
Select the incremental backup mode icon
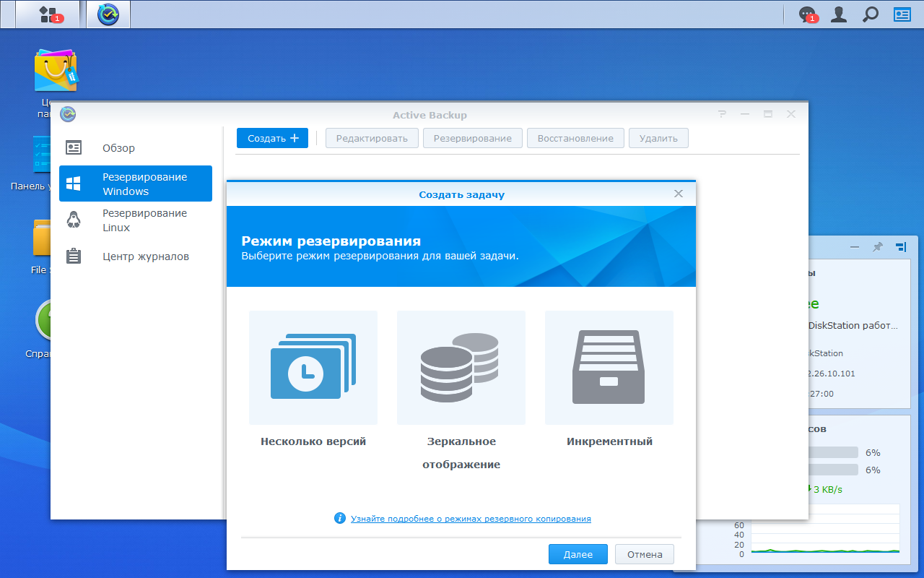pyautogui.click(x=609, y=368)
